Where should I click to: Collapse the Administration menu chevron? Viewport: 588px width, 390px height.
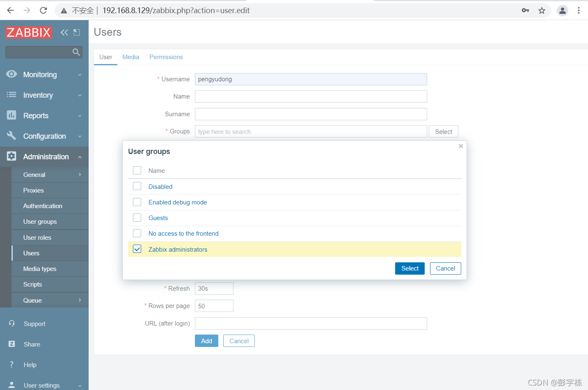point(80,157)
